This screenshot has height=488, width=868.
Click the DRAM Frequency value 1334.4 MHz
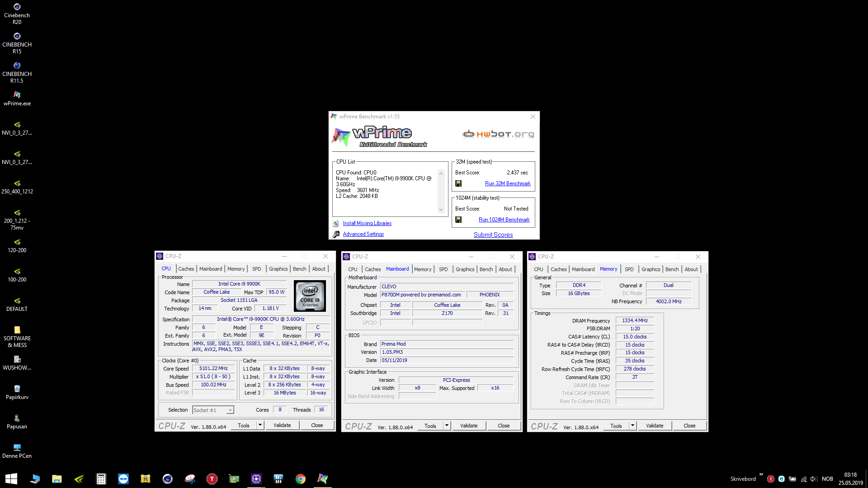click(635, 320)
